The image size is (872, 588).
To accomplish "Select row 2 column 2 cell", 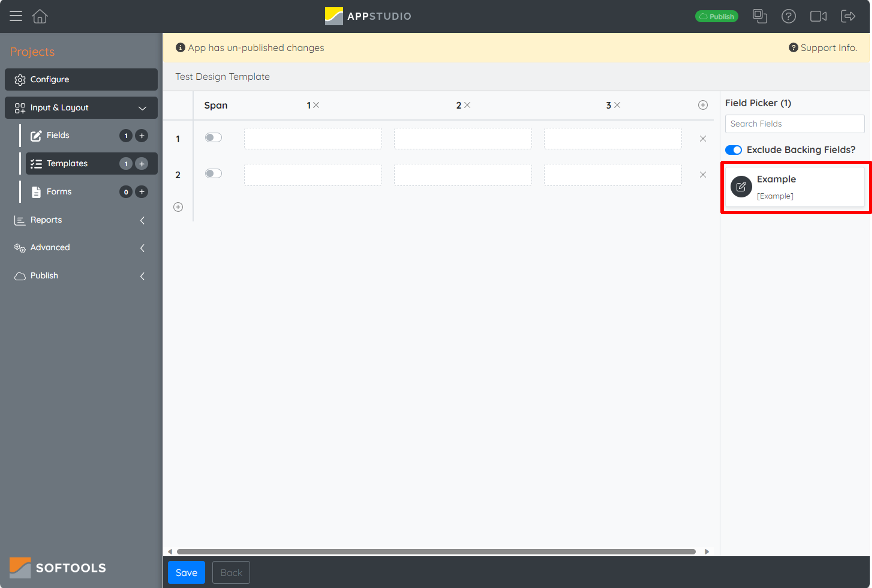I will (463, 175).
